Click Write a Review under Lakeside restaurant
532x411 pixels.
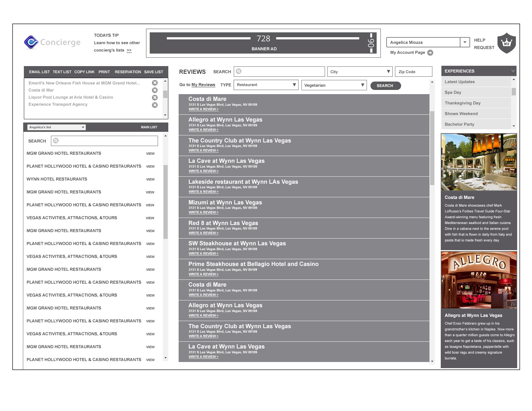point(203,192)
